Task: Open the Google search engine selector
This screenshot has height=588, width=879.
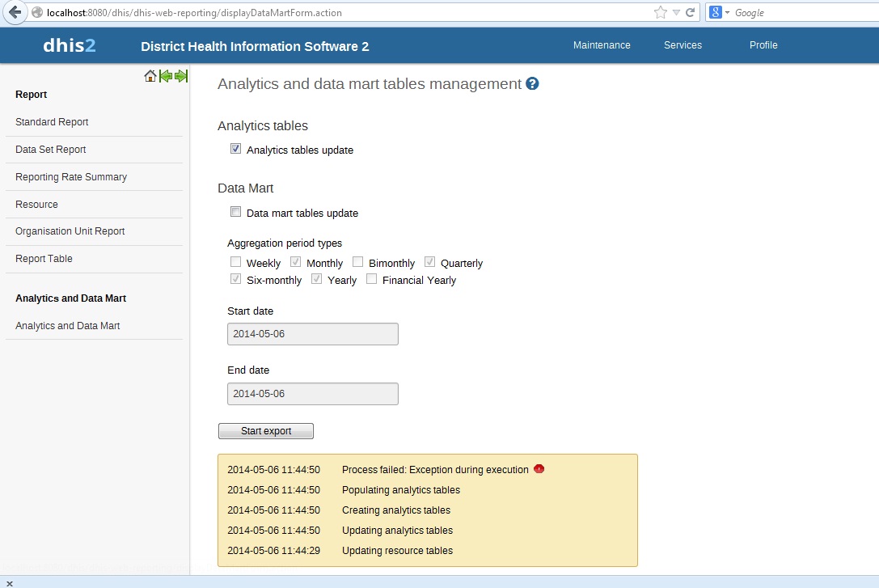Action: 719,12
